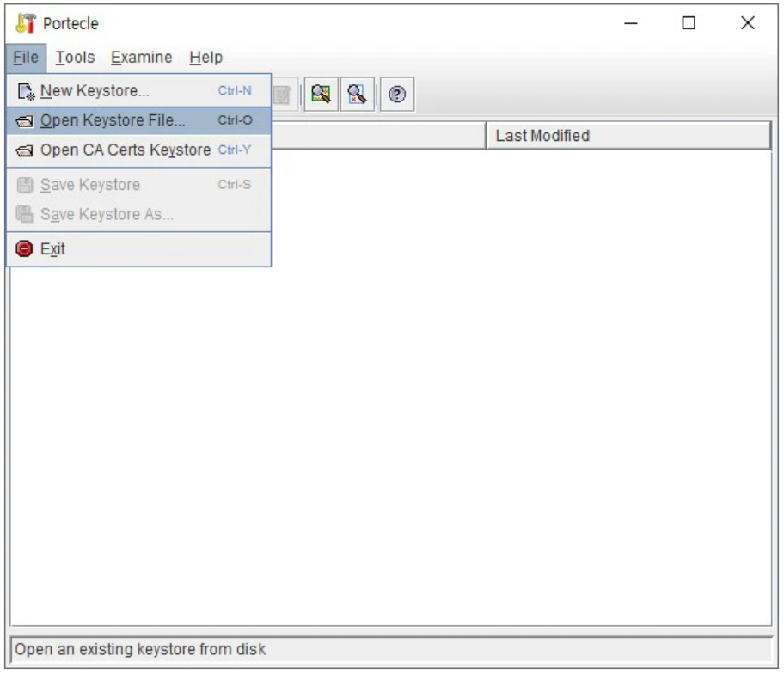This screenshot has height=674, width=784.
Task: Click the Examine Certificate toolbar icon
Action: [321, 94]
